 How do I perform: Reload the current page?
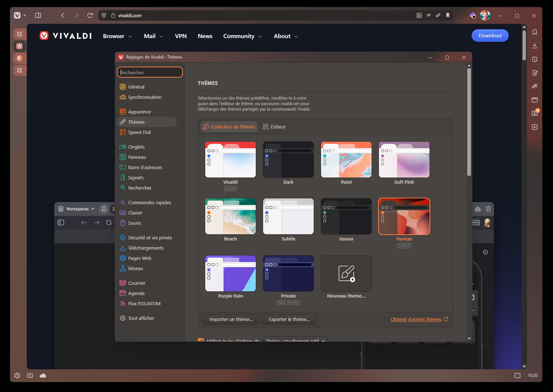(90, 15)
